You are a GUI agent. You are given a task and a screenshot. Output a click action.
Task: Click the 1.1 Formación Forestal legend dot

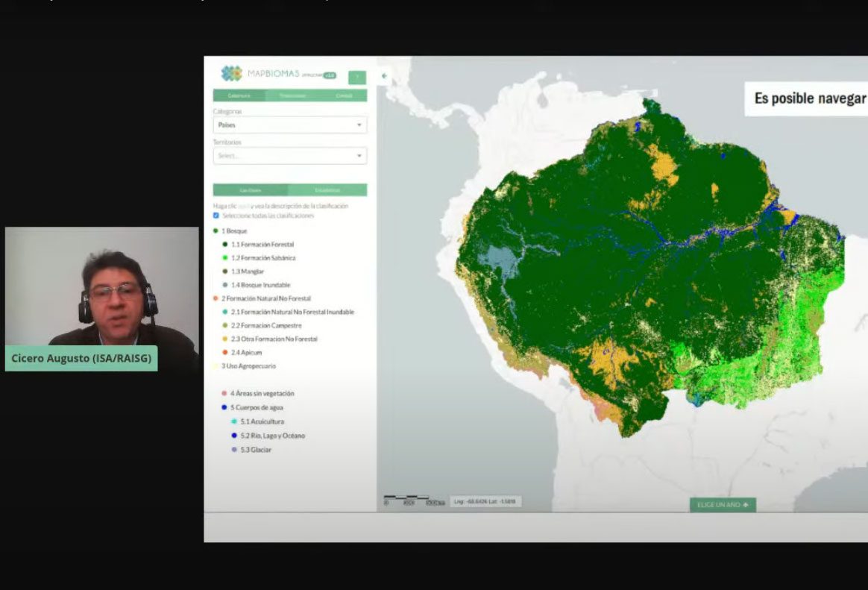click(x=224, y=245)
